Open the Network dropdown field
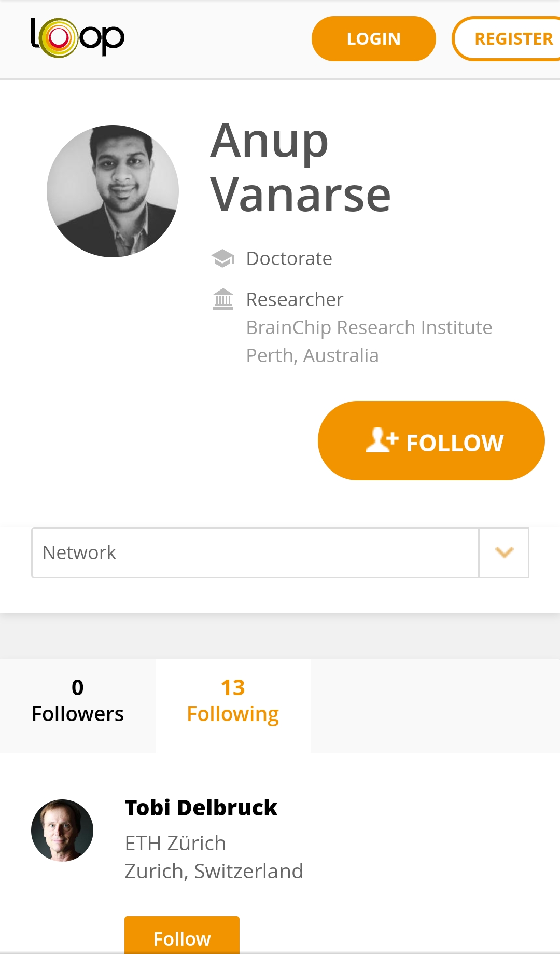 pyautogui.click(x=255, y=552)
